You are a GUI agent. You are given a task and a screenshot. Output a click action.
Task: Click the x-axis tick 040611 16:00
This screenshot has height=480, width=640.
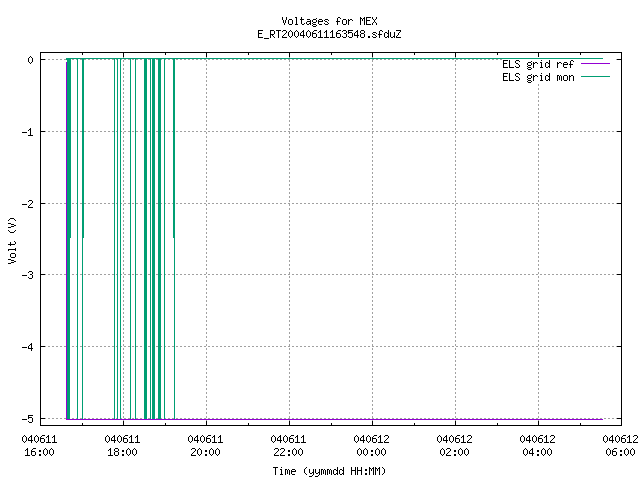coord(39,446)
